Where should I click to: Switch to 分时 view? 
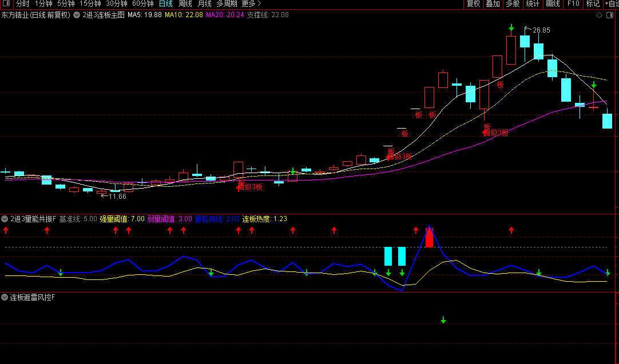click(22, 3)
